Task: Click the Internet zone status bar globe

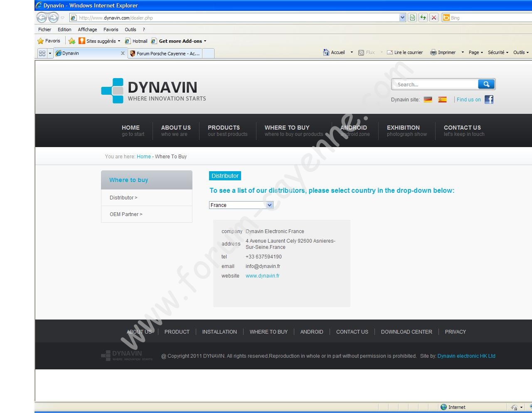Action: tap(443, 407)
